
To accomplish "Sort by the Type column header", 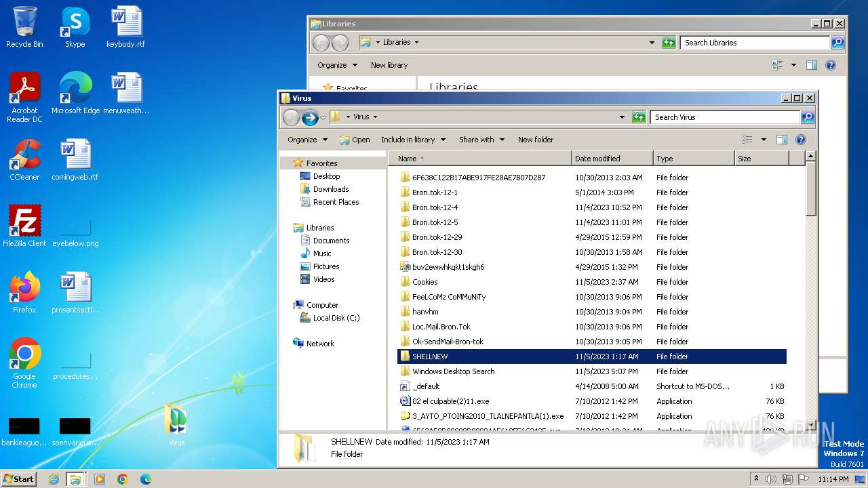I will point(694,159).
